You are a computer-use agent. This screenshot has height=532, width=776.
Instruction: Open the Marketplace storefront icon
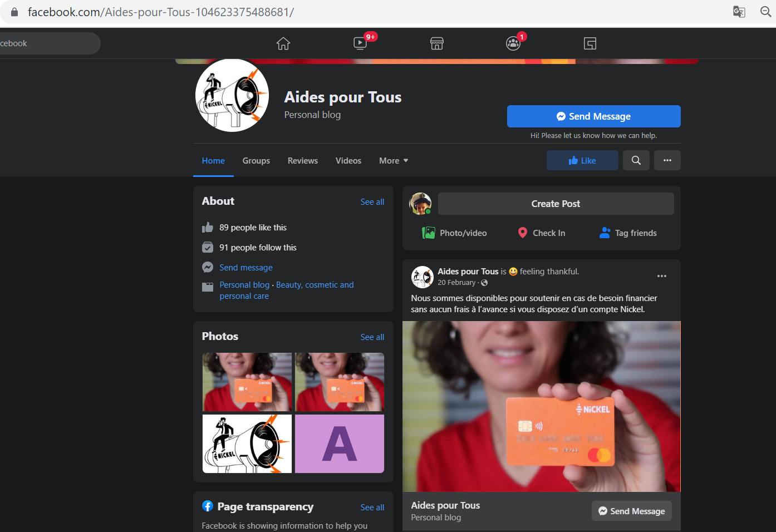(x=437, y=43)
